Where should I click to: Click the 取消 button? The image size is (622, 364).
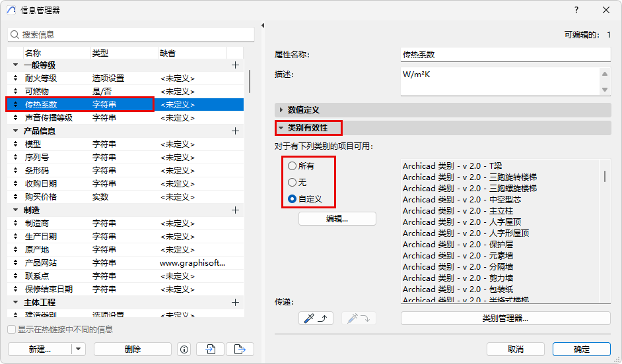[x=516, y=349]
